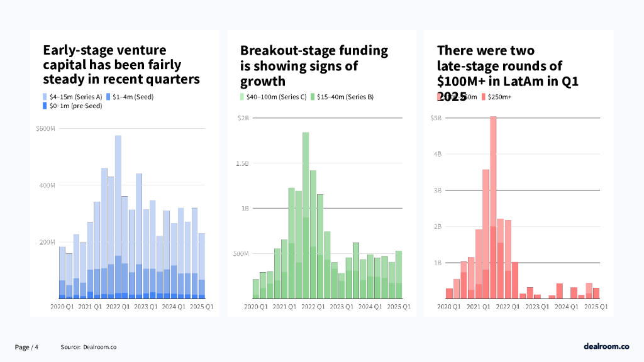Click the $1–4m (Seed) legend swatch
644x362 pixels.
pos(108,97)
